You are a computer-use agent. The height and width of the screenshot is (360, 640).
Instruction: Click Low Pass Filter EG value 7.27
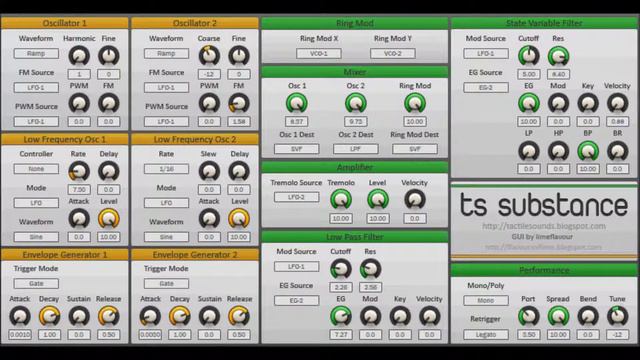pyautogui.click(x=341, y=335)
